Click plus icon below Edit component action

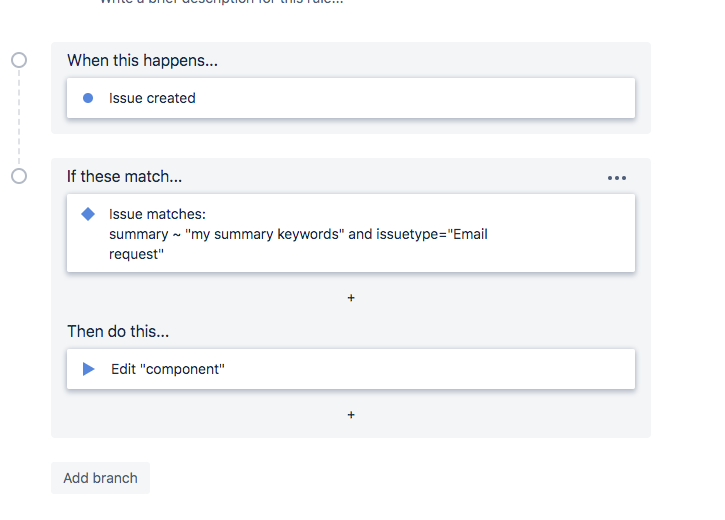pyautogui.click(x=351, y=414)
